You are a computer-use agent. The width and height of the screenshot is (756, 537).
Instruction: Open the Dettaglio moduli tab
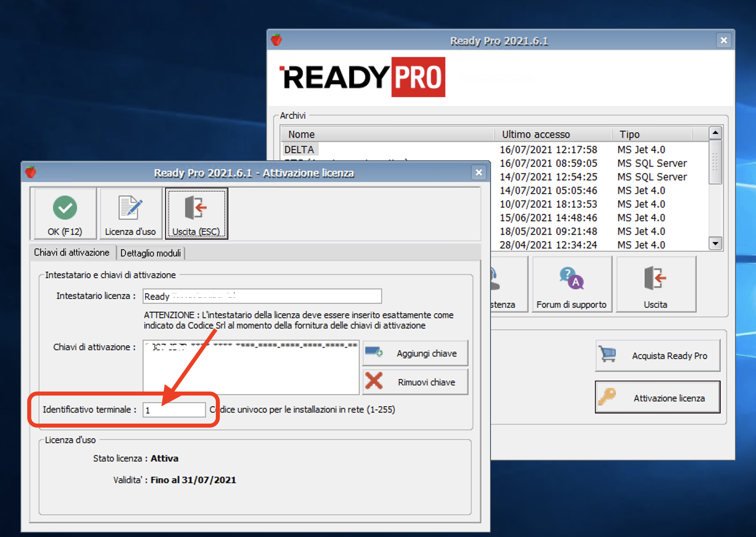tap(151, 253)
